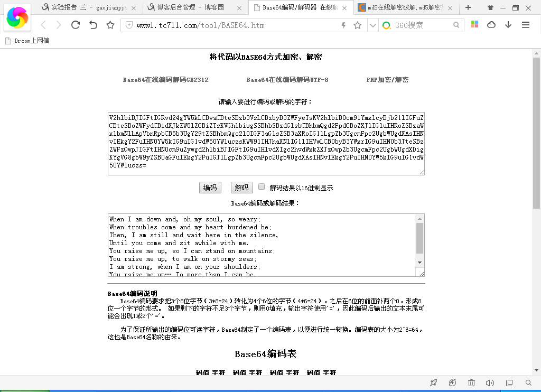Open the downloads arrow icon
This screenshot has height=392, width=541.
[508, 24]
